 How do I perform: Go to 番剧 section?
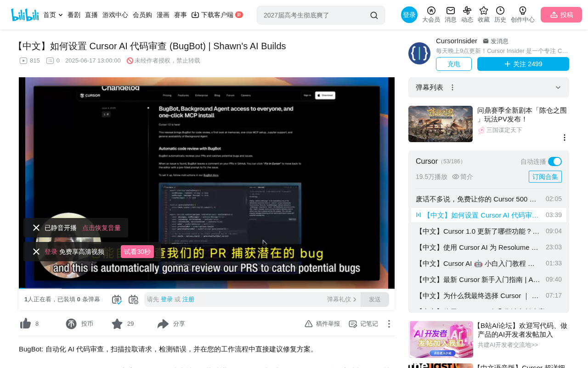[x=74, y=15]
